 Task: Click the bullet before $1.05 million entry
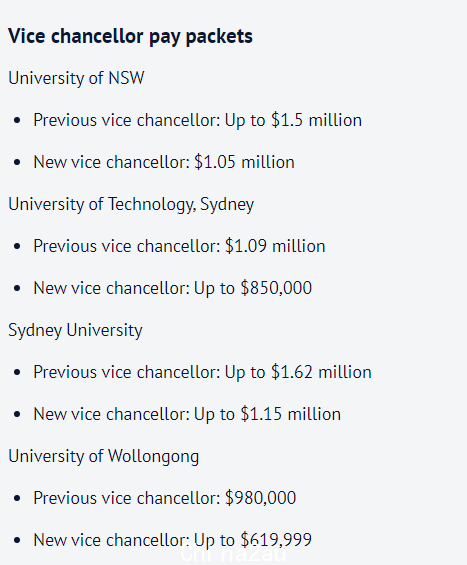coord(17,163)
